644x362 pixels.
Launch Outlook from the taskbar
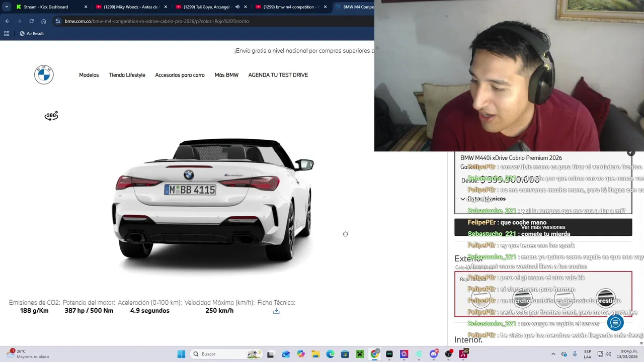286,354
